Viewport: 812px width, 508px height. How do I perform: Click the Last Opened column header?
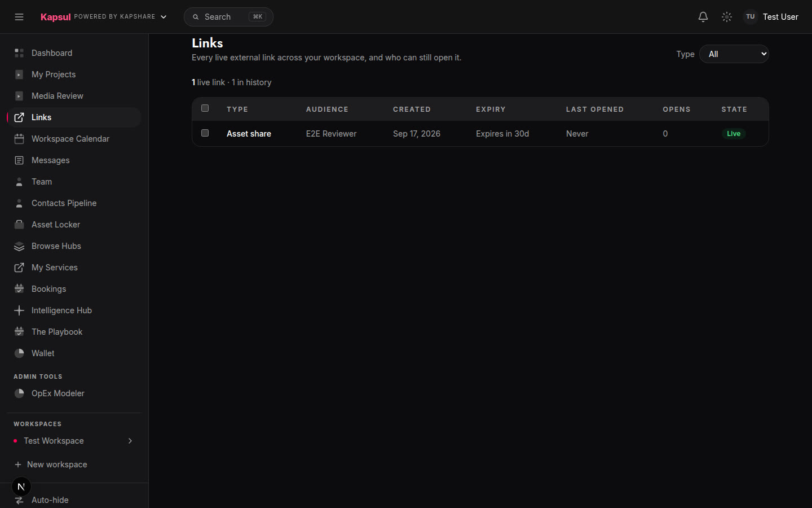pyautogui.click(x=595, y=110)
